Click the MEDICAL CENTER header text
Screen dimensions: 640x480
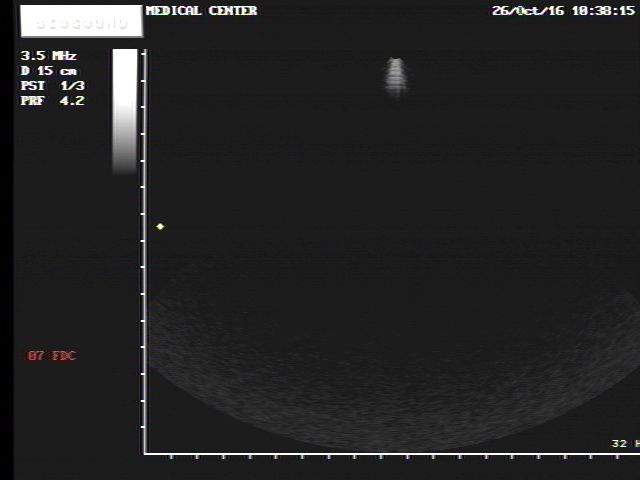coord(201,11)
